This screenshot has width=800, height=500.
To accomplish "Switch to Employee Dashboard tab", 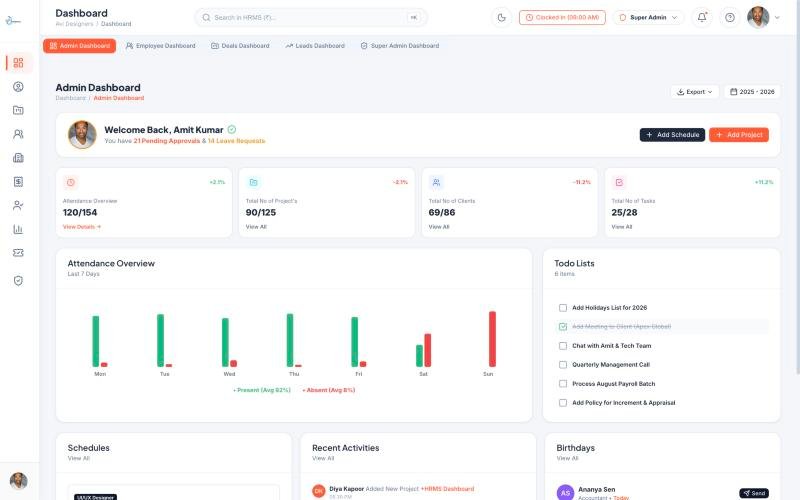I will pos(161,46).
